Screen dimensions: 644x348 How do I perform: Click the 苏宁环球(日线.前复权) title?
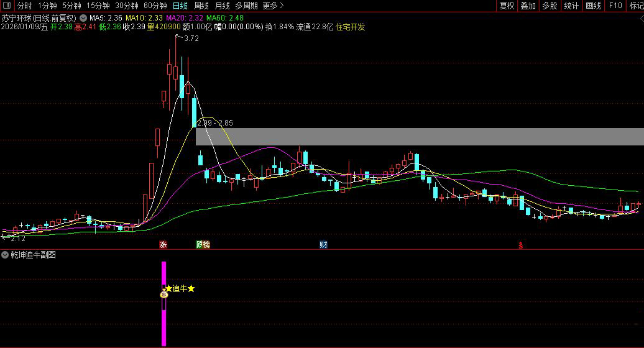point(39,18)
